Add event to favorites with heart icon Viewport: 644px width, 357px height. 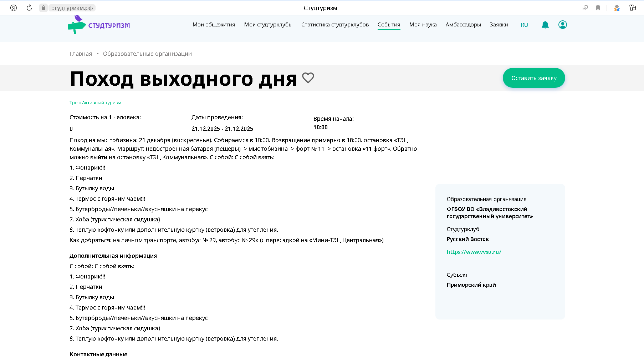(308, 78)
